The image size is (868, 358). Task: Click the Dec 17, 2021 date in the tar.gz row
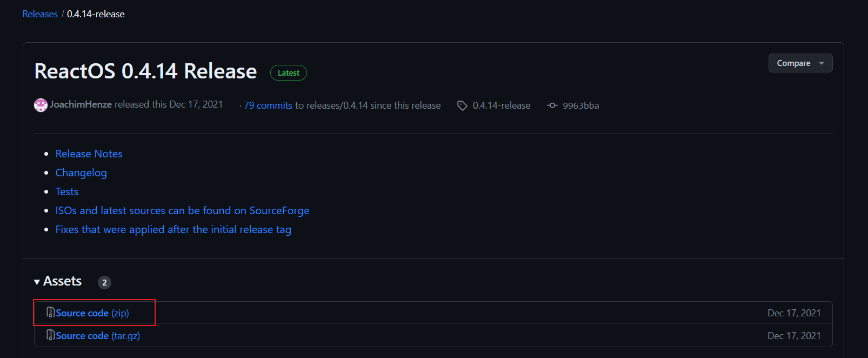coord(794,336)
